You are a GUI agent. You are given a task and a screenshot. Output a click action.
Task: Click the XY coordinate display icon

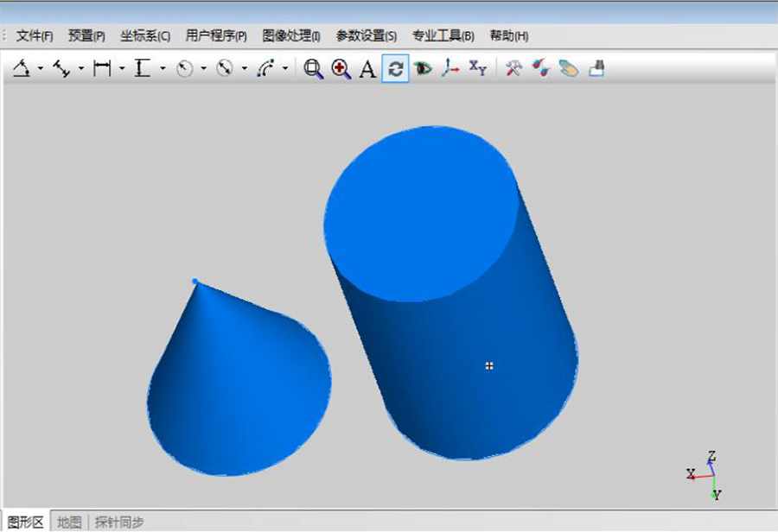477,68
